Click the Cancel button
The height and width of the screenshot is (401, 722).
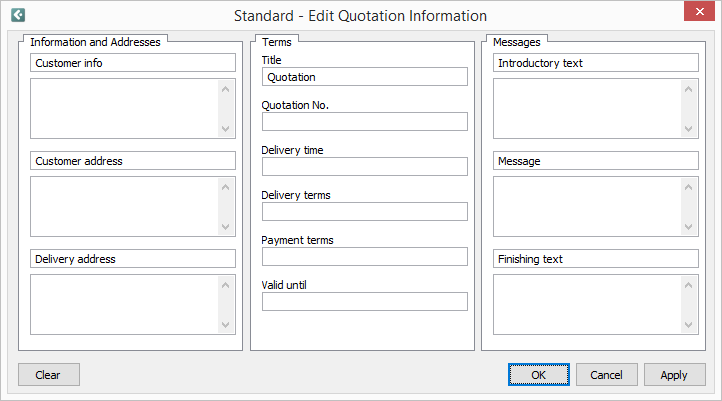click(606, 375)
